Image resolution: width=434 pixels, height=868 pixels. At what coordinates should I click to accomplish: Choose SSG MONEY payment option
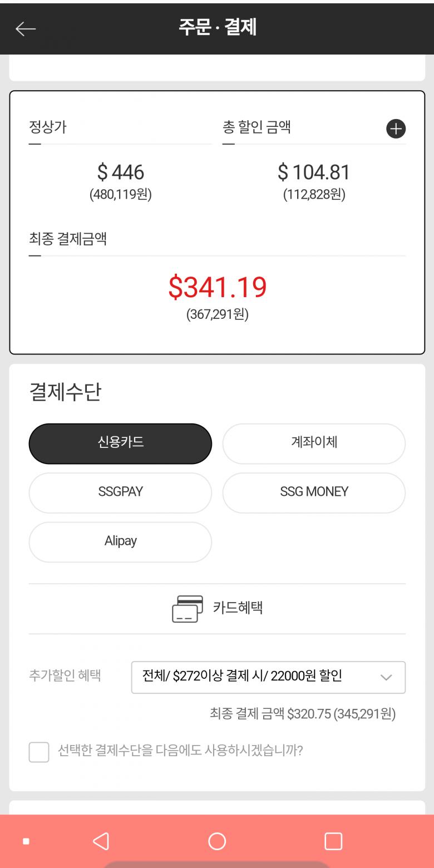(314, 492)
